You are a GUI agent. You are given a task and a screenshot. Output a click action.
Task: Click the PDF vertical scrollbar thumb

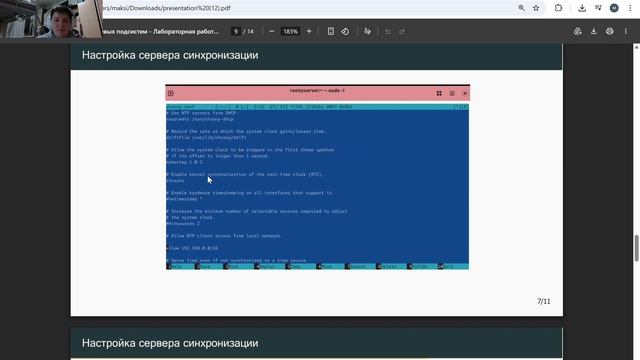click(x=636, y=248)
